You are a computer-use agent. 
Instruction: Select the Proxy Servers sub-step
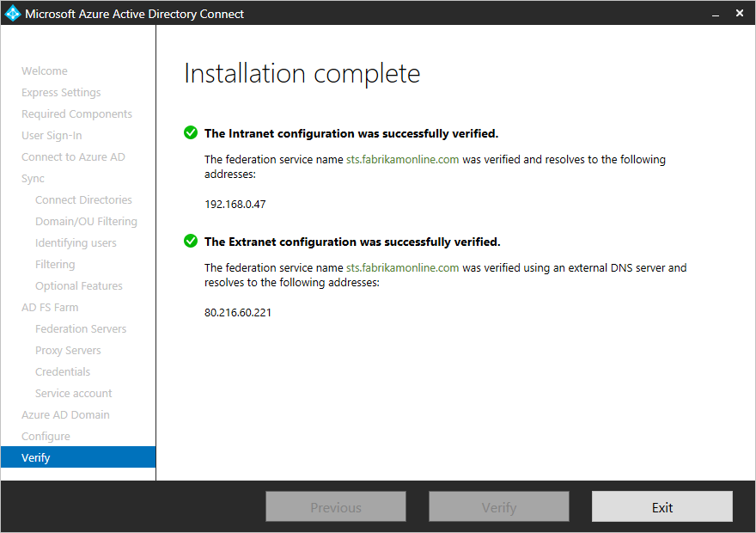pyautogui.click(x=68, y=351)
